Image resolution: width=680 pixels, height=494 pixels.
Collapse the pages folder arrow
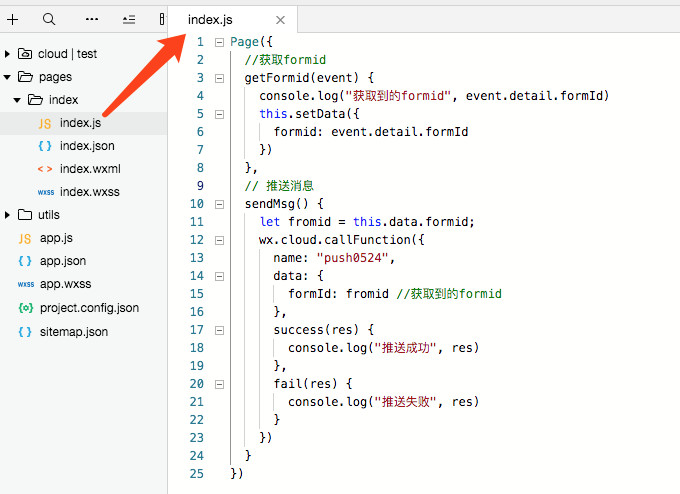[x=7, y=77]
